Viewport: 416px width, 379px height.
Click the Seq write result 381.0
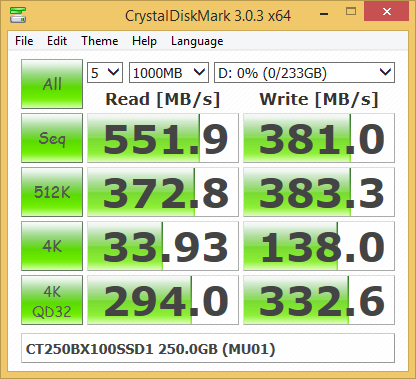(x=319, y=138)
